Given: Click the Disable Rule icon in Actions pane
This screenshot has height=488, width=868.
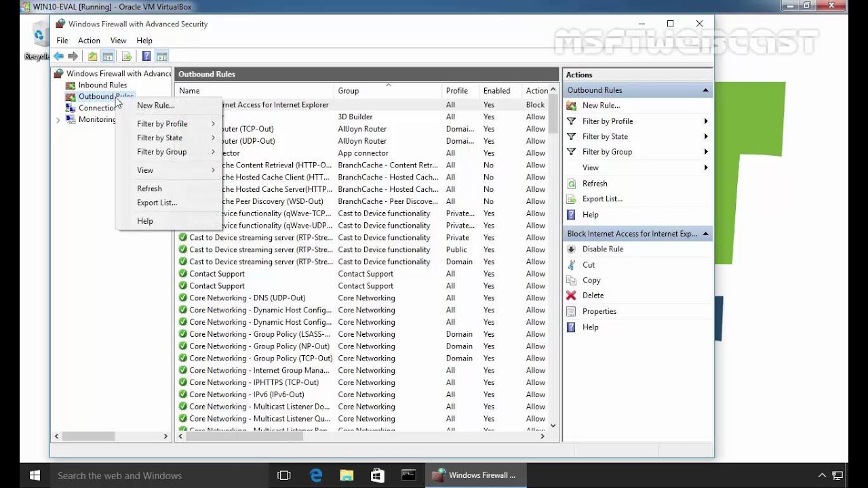Looking at the screenshot, I should tap(571, 249).
